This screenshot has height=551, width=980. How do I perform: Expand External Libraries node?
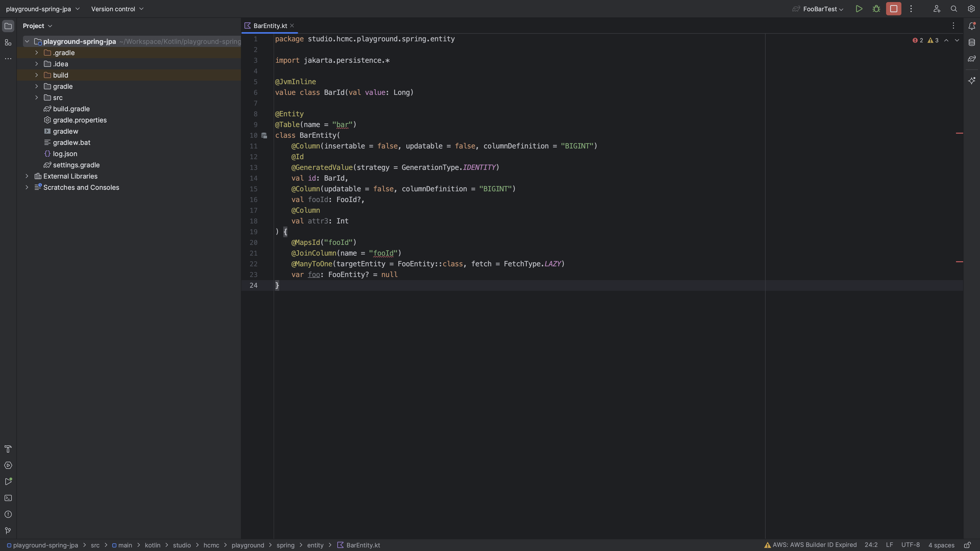[27, 176]
